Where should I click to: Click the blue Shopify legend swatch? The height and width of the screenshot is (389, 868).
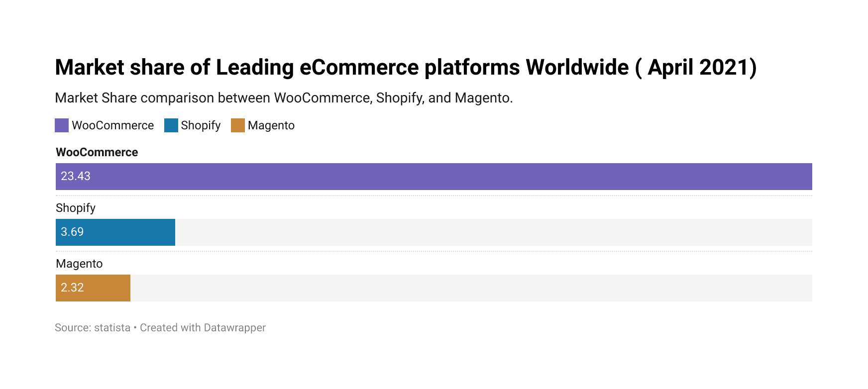click(x=171, y=125)
